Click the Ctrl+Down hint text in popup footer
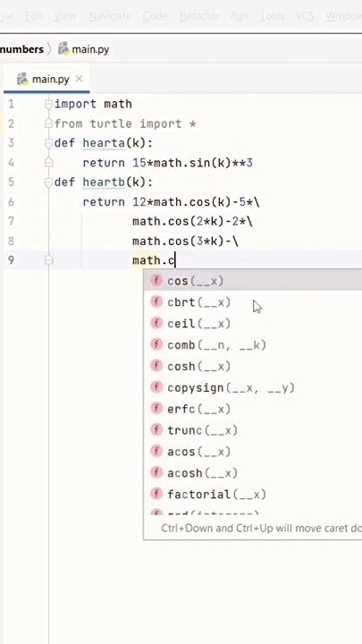Image resolution: width=362 pixels, height=644 pixels. click(261, 528)
